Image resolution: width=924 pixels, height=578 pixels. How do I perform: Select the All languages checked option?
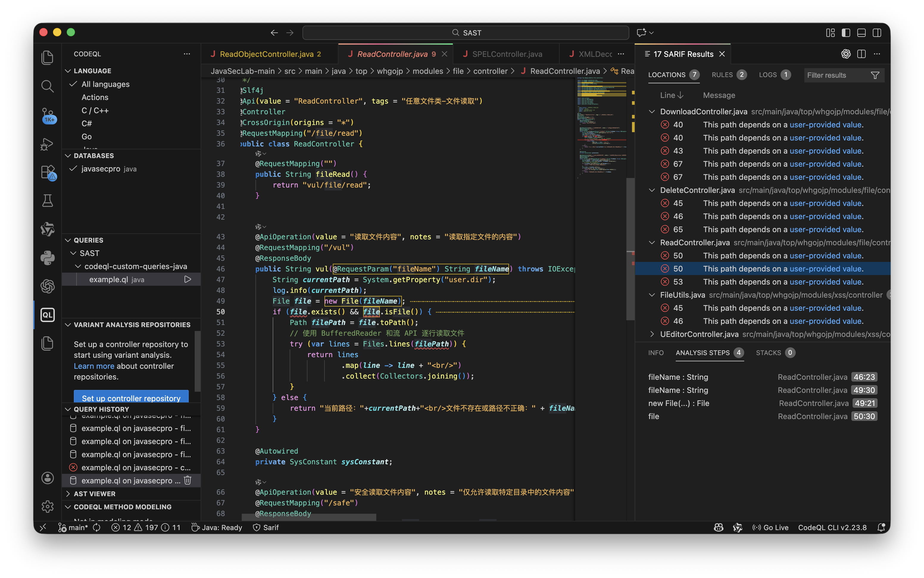(x=105, y=84)
